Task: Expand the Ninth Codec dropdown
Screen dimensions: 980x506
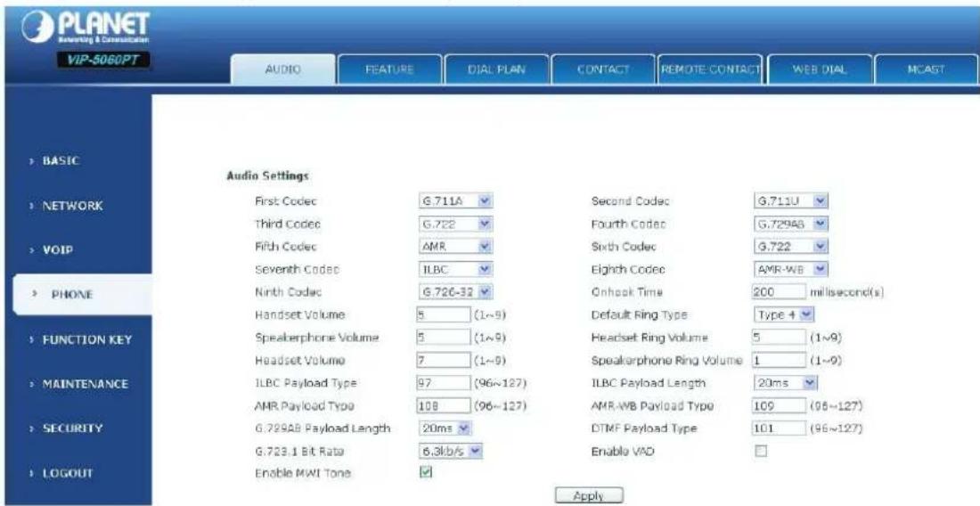Action: (453, 291)
